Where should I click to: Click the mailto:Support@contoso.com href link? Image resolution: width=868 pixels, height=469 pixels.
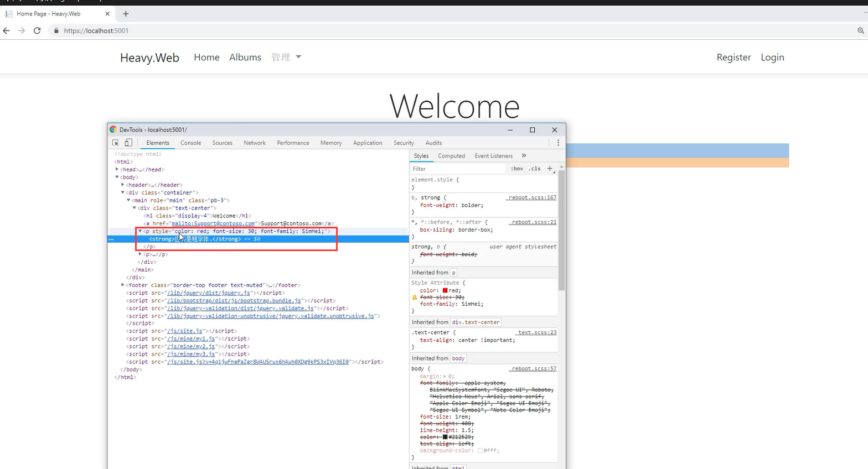(213, 223)
